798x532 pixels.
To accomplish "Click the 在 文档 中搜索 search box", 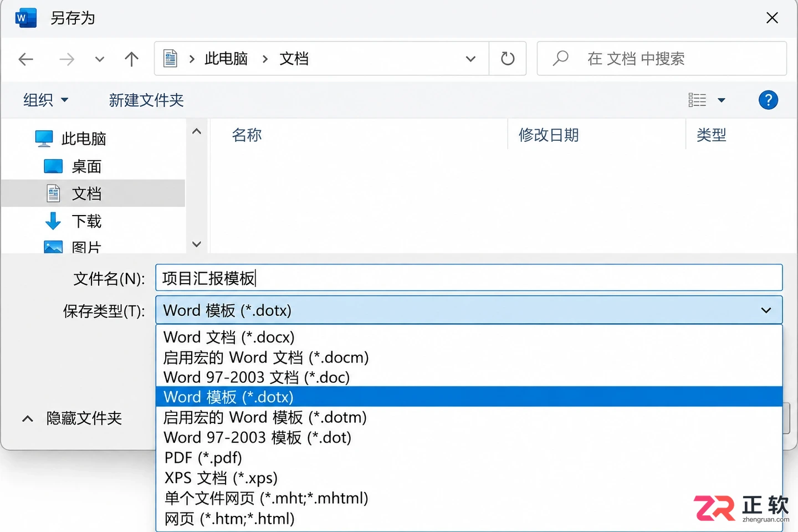I will pos(662,58).
